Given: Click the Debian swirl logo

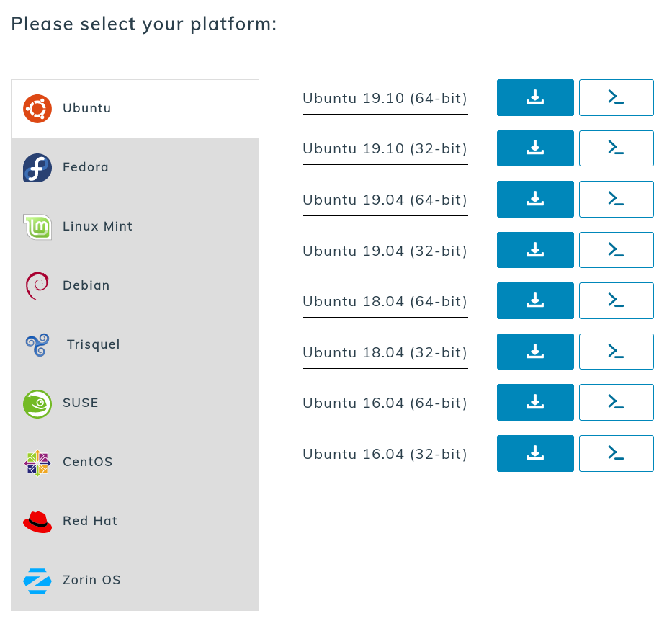Looking at the screenshot, I should [x=37, y=286].
